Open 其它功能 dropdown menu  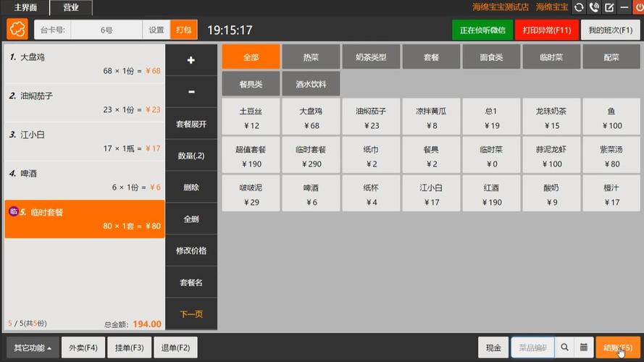click(x=33, y=348)
